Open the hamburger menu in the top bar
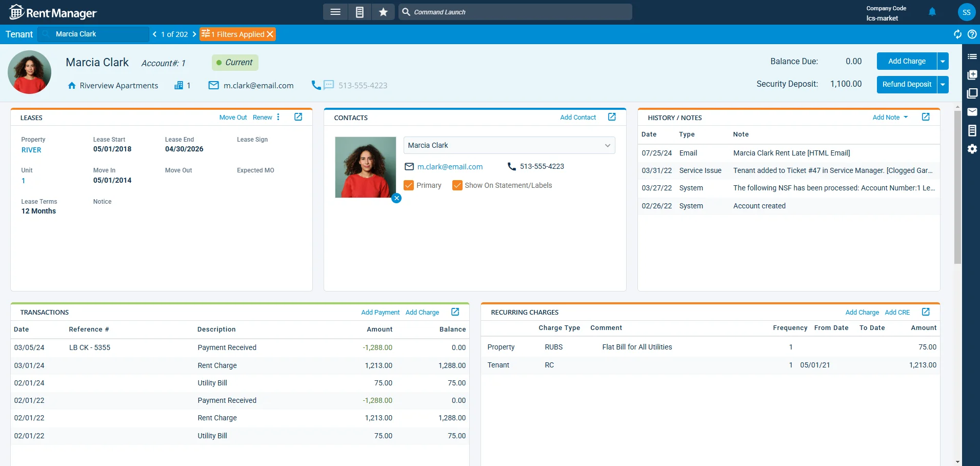980x466 pixels. 336,11
